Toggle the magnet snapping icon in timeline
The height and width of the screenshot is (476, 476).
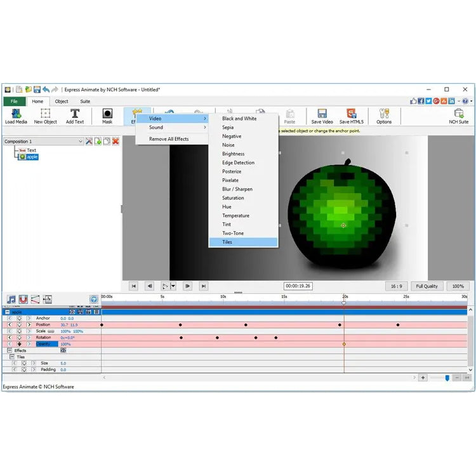coord(23,299)
